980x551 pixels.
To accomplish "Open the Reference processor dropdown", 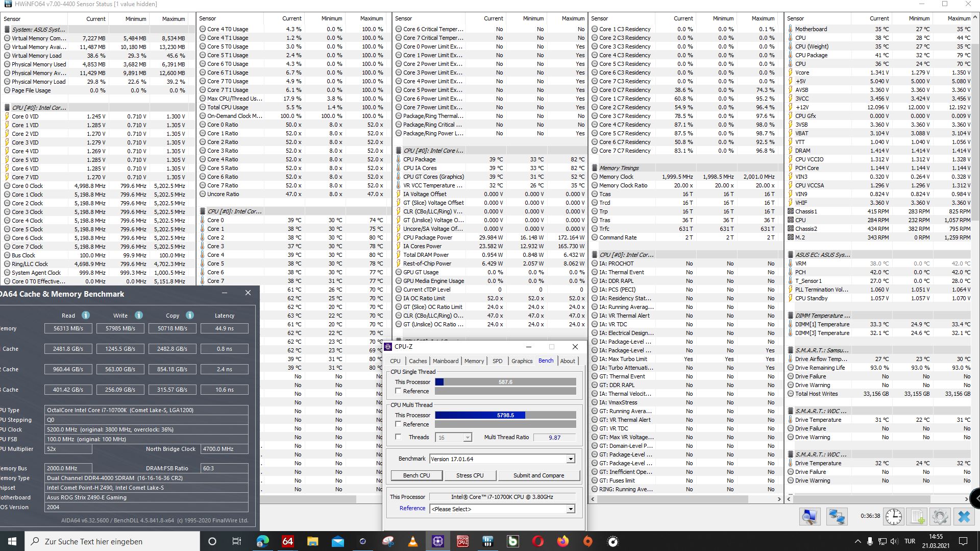I will pos(571,509).
